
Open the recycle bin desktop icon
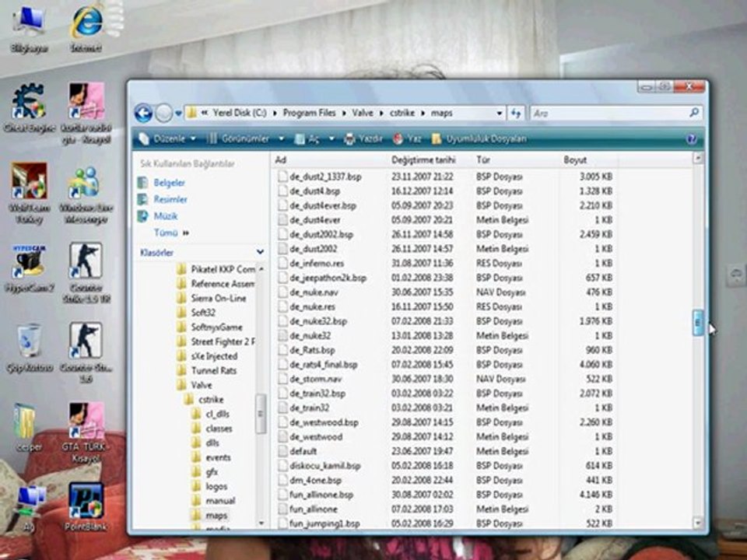[29, 348]
